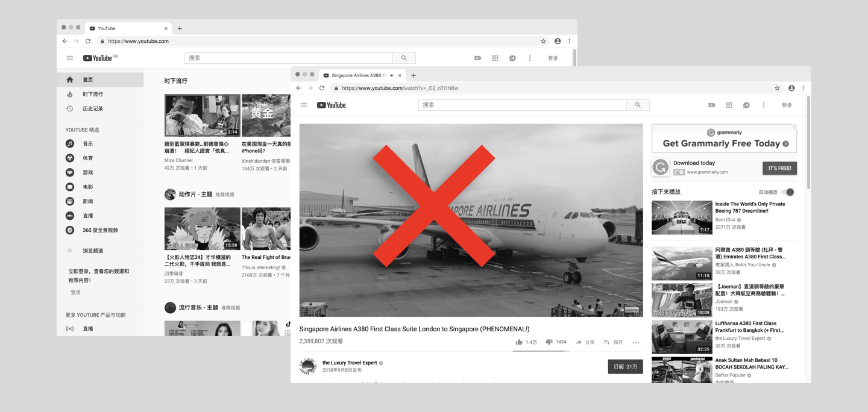Click 登录 link in back window sidebar
868x412 pixels.
click(75, 292)
